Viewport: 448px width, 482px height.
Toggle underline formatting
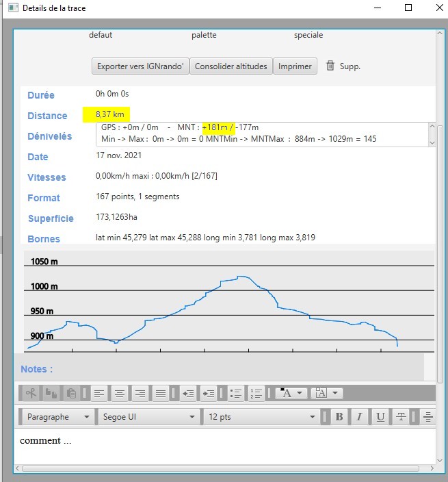pos(380,416)
